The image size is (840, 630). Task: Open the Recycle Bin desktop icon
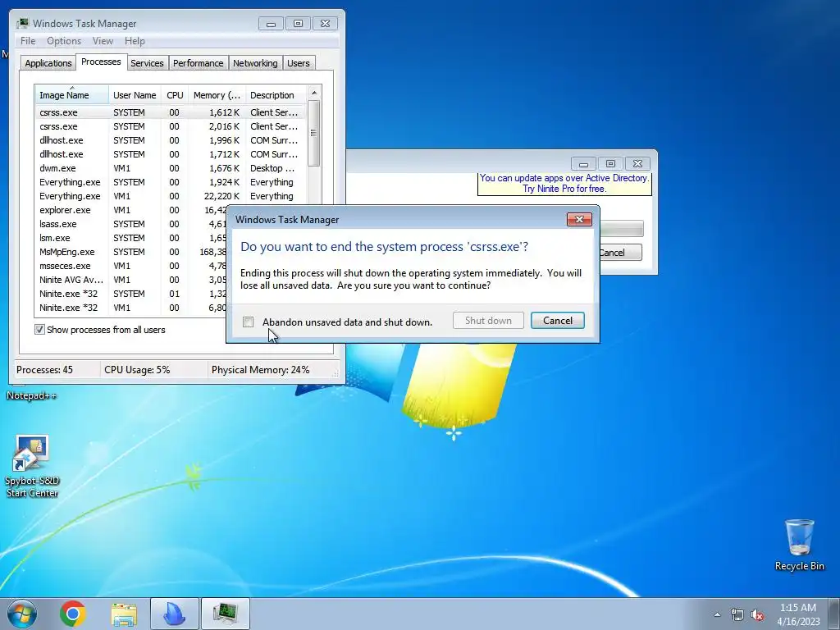(x=799, y=545)
